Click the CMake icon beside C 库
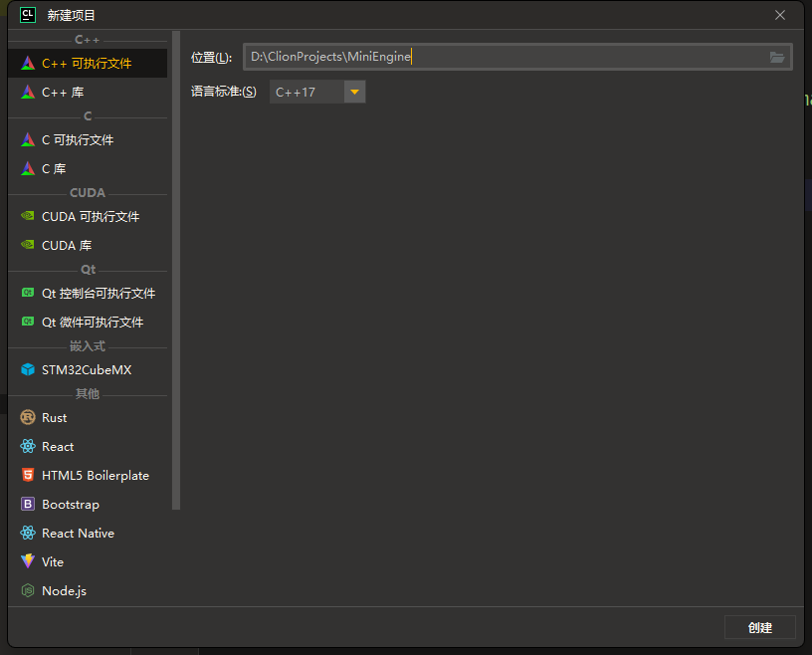 pos(28,168)
